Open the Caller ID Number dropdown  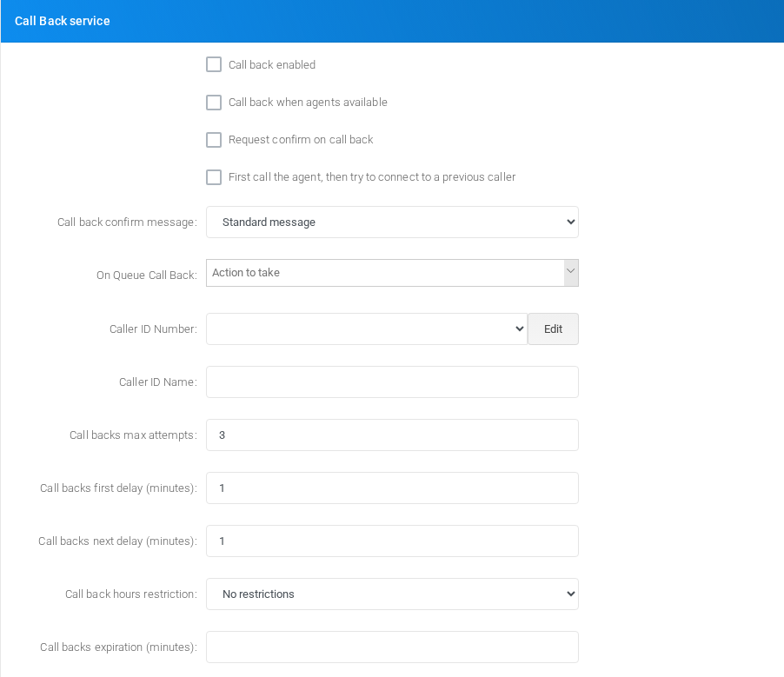(x=367, y=329)
